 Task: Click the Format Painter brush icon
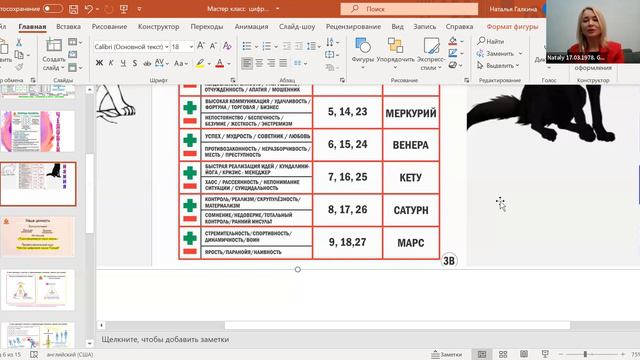click(x=19, y=67)
